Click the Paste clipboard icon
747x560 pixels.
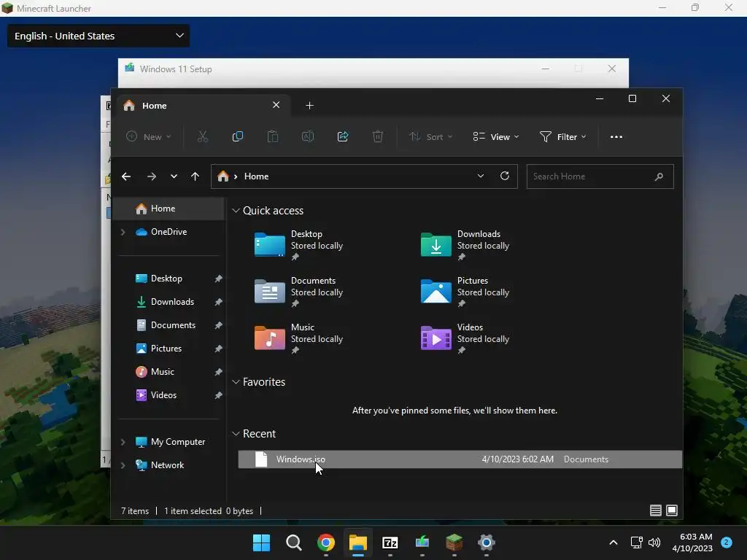[273, 136]
